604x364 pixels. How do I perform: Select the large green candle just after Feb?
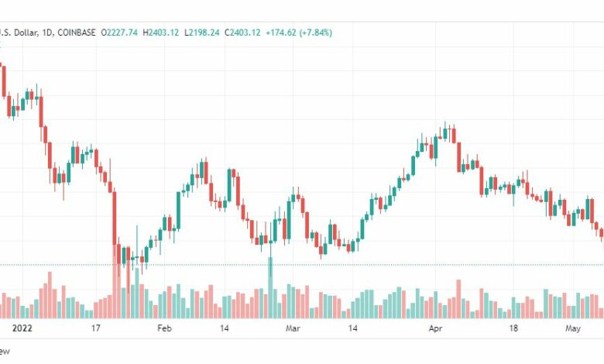pyautogui.click(x=178, y=211)
